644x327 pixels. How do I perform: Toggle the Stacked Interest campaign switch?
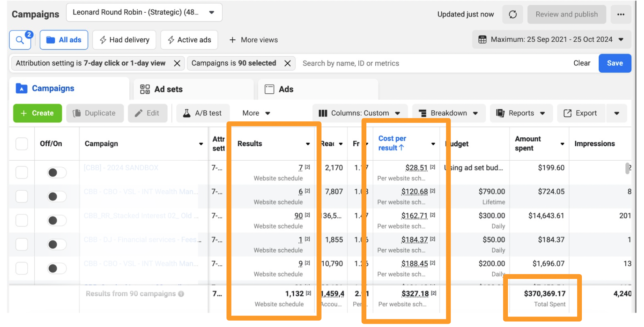pyautogui.click(x=57, y=221)
